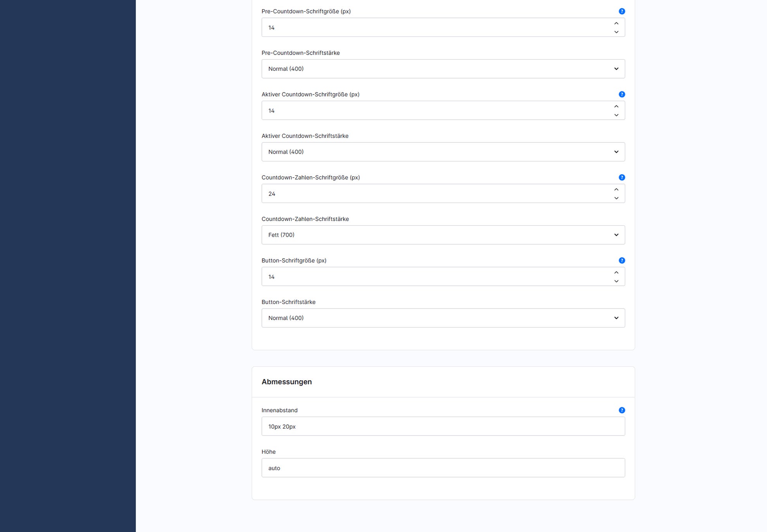Open help for Pre-Countdown-Schriftgröße
This screenshot has height=532, width=767.
(622, 11)
